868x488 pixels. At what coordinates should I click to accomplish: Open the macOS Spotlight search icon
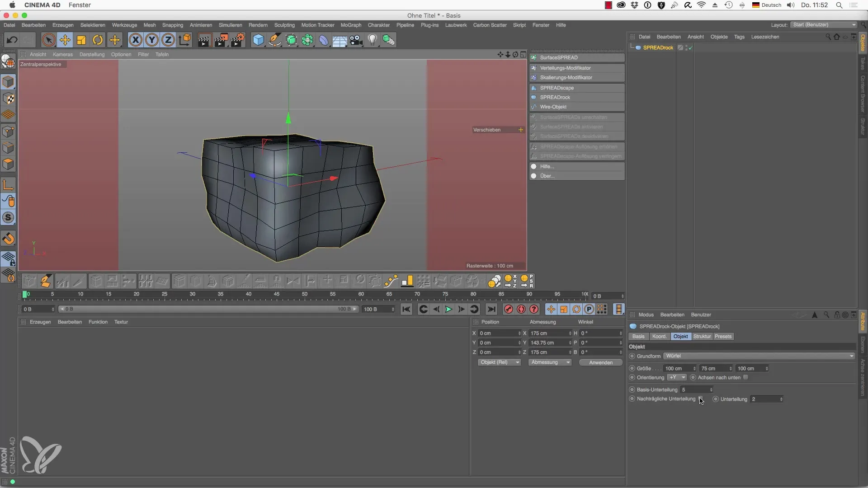tap(839, 5)
